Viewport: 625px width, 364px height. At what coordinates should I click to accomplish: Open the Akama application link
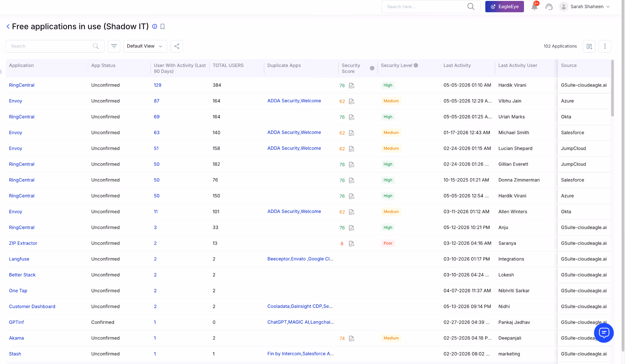coord(16,338)
